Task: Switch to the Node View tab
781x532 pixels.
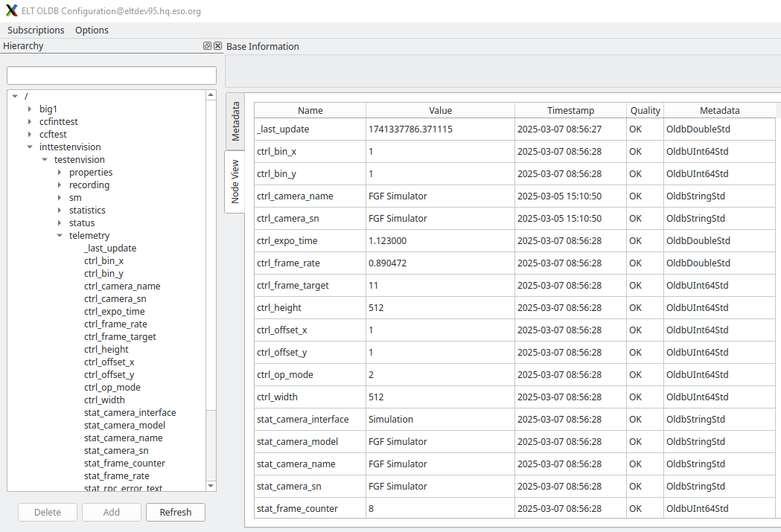Action: click(x=235, y=182)
